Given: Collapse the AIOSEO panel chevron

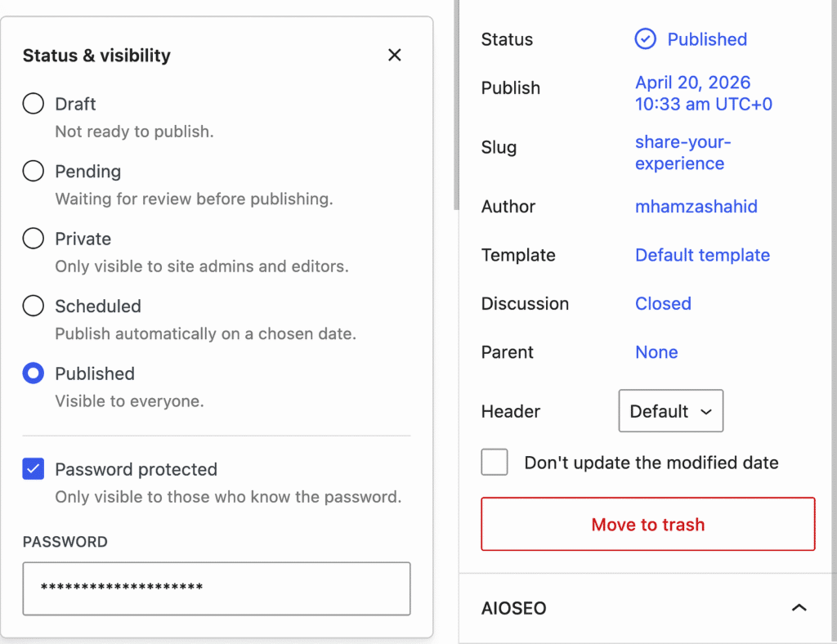Looking at the screenshot, I should pyautogui.click(x=799, y=608).
